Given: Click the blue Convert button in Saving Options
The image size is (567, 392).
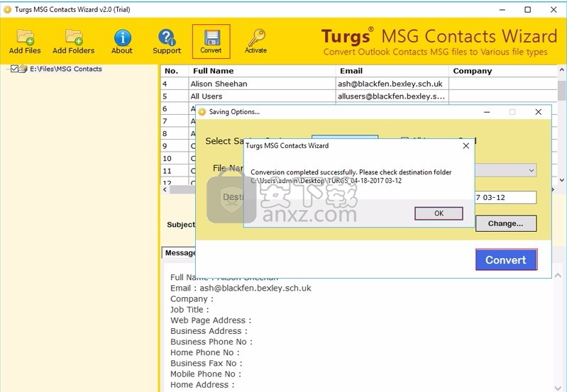Looking at the screenshot, I should pyautogui.click(x=506, y=259).
